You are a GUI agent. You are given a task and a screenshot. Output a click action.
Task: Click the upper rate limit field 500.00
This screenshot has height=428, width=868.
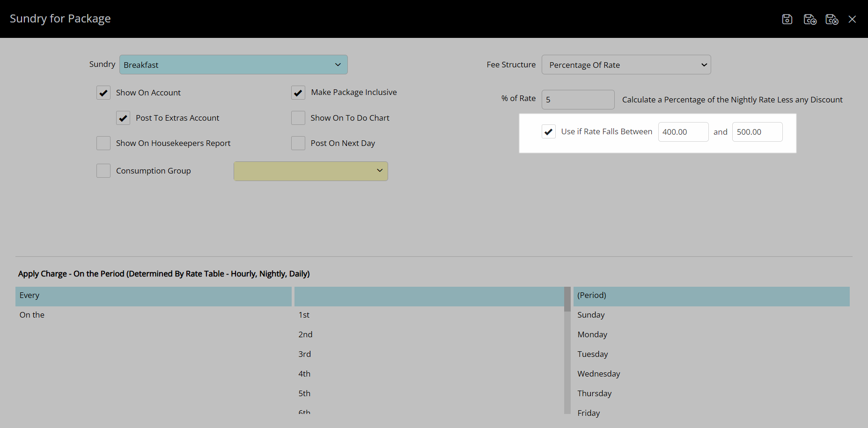tap(757, 132)
